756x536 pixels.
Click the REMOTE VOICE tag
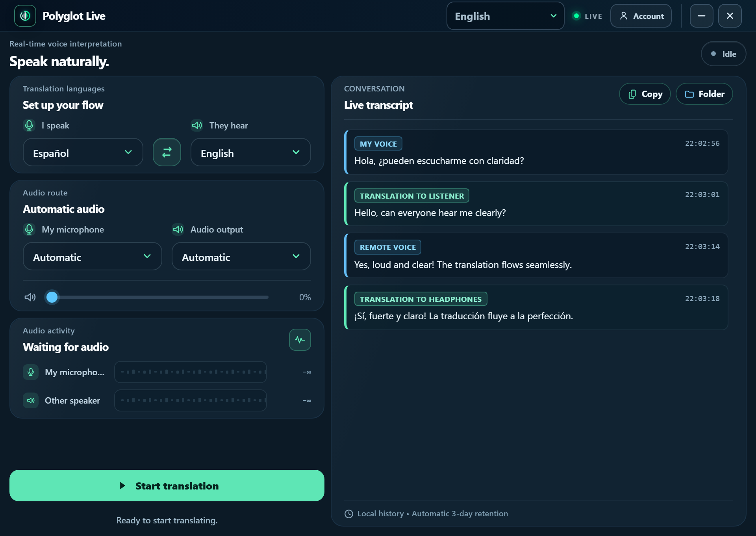click(388, 247)
